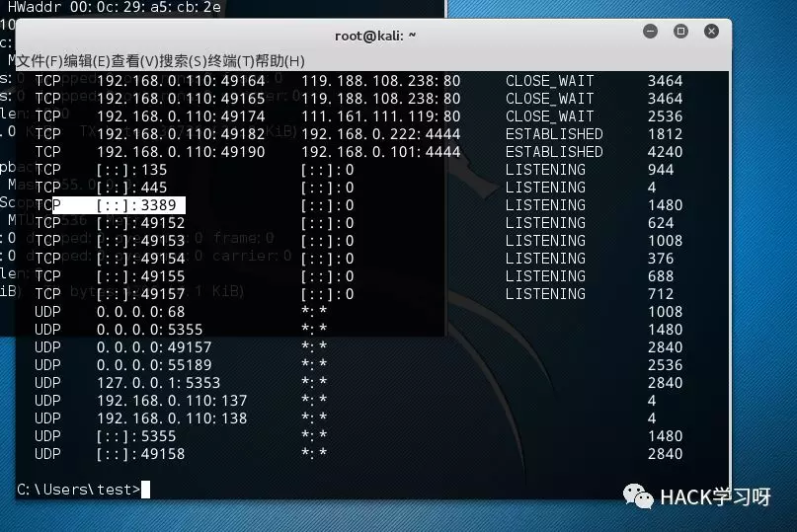Close the root@kali terminal window
This screenshot has width=797, height=532.
[x=712, y=32]
